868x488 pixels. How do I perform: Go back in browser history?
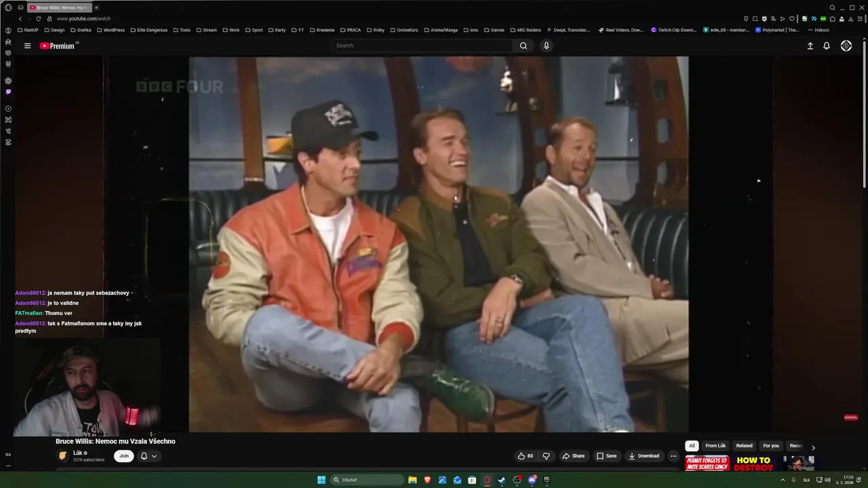tap(20, 18)
